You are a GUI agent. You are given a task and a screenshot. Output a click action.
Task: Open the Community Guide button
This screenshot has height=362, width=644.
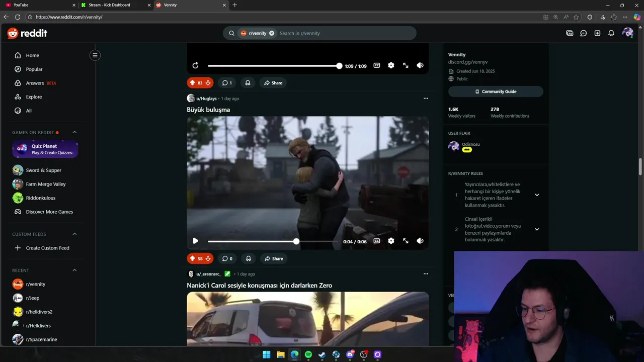pyautogui.click(x=496, y=92)
